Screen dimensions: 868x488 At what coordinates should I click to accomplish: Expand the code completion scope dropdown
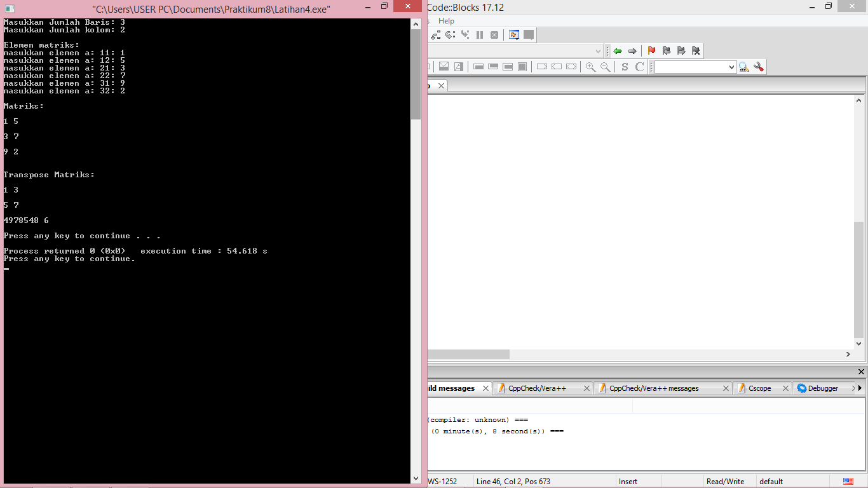598,51
